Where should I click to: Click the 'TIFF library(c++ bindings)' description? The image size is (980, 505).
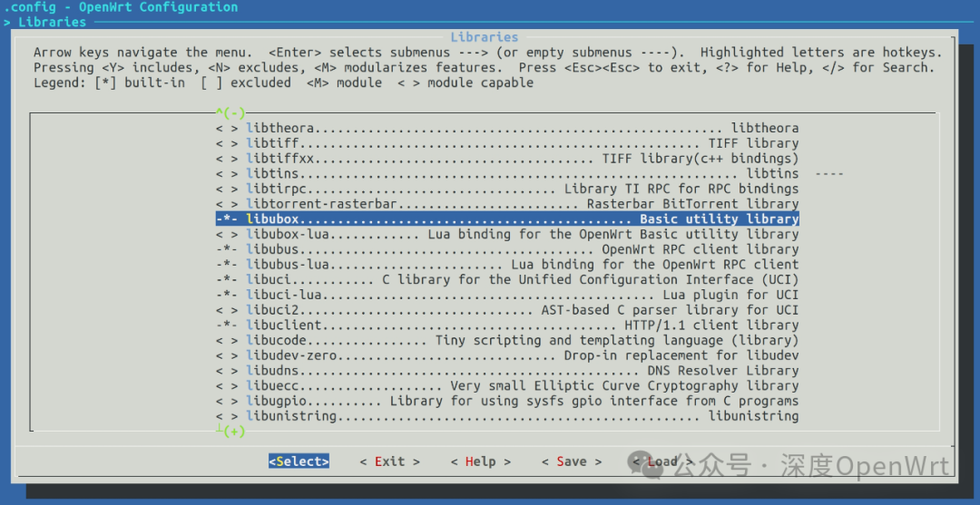pyautogui.click(x=701, y=159)
